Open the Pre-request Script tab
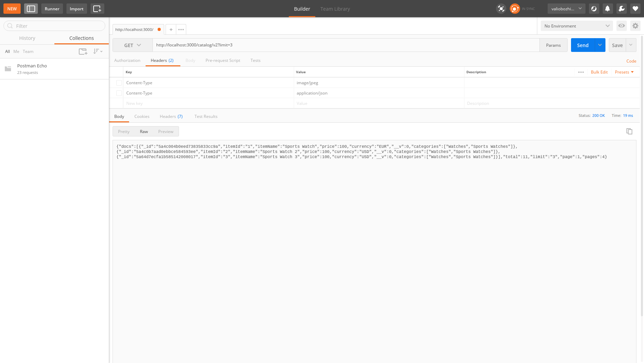The image size is (644, 363). click(x=223, y=60)
